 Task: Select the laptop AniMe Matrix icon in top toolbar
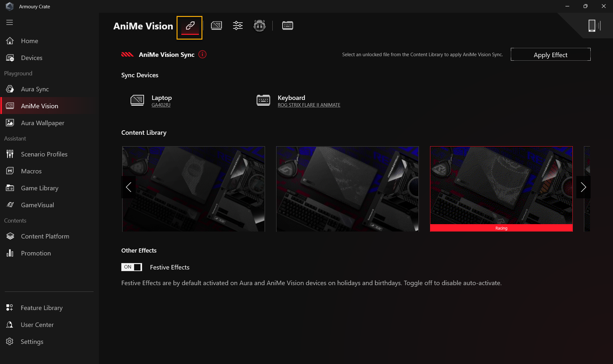pos(216,26)
